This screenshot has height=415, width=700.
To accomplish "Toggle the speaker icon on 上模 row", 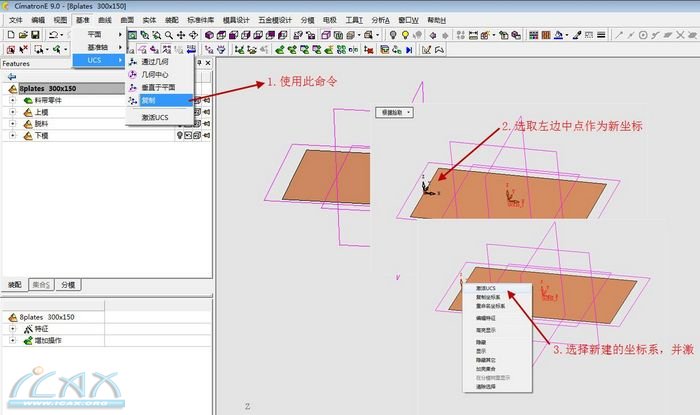I will click(207, 112).
